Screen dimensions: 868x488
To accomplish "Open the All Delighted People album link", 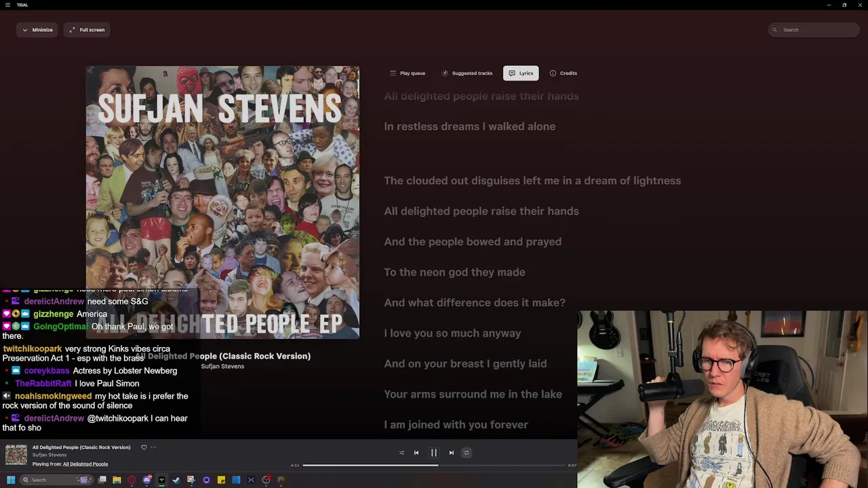I will (x=85, y=464).
